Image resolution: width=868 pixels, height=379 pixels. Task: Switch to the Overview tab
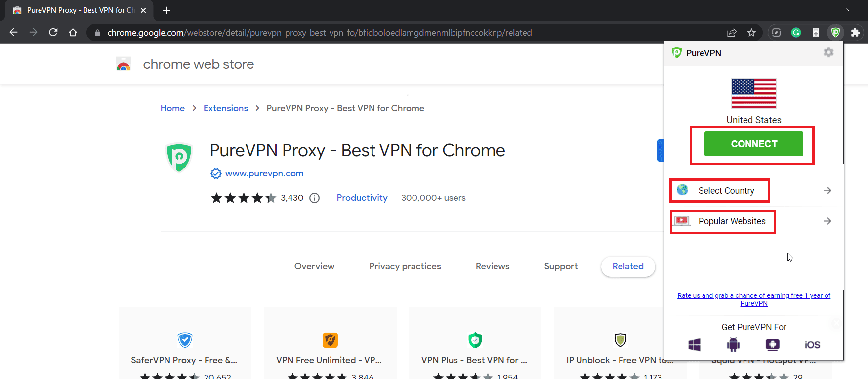(x=314, y=266)
